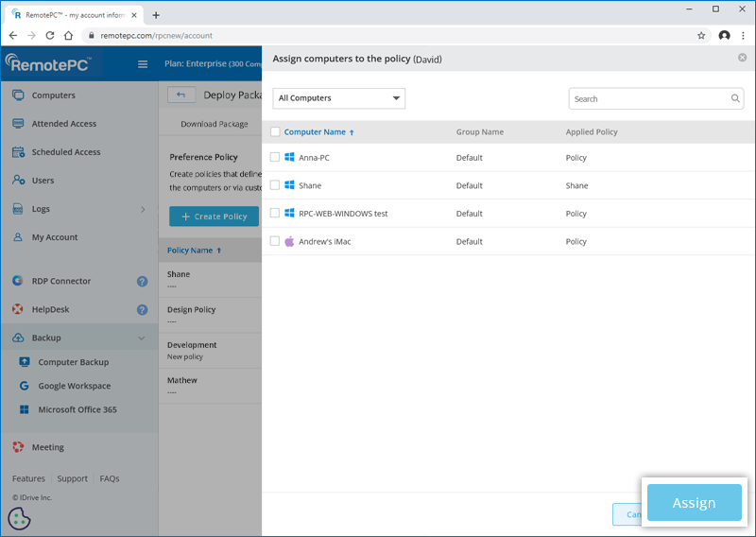
Task: Select the Andrew's iMac checkbox
Action: [275, 242]
